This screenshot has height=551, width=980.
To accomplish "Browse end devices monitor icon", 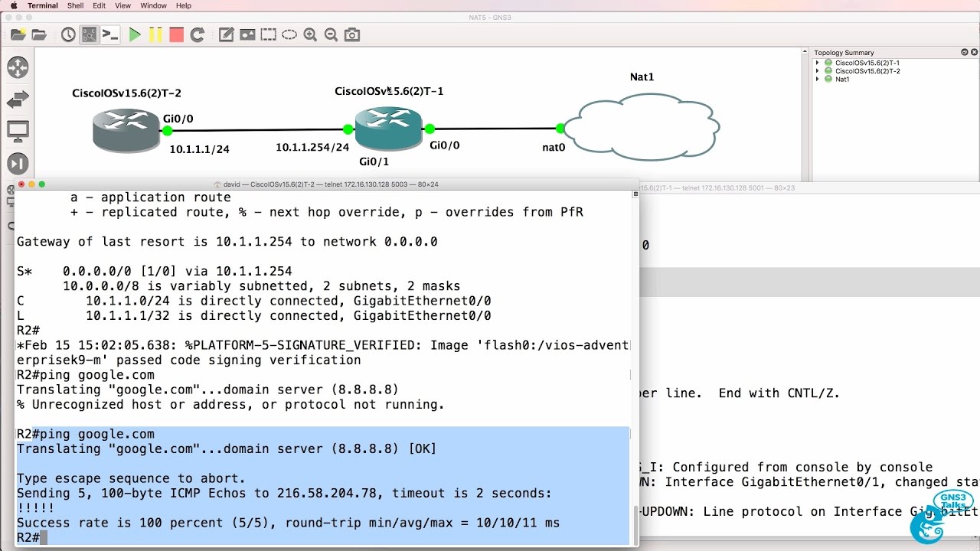I will point(17,132).
